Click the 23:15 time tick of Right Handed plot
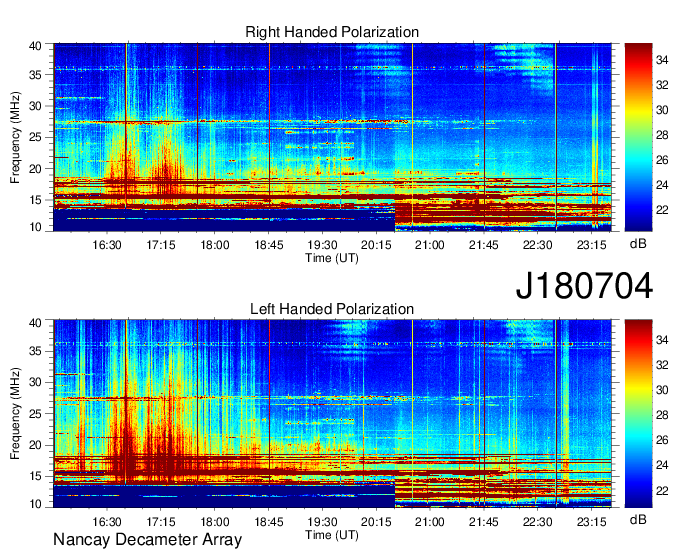Viewport: 680px width, 552px height. coord(592,245)
